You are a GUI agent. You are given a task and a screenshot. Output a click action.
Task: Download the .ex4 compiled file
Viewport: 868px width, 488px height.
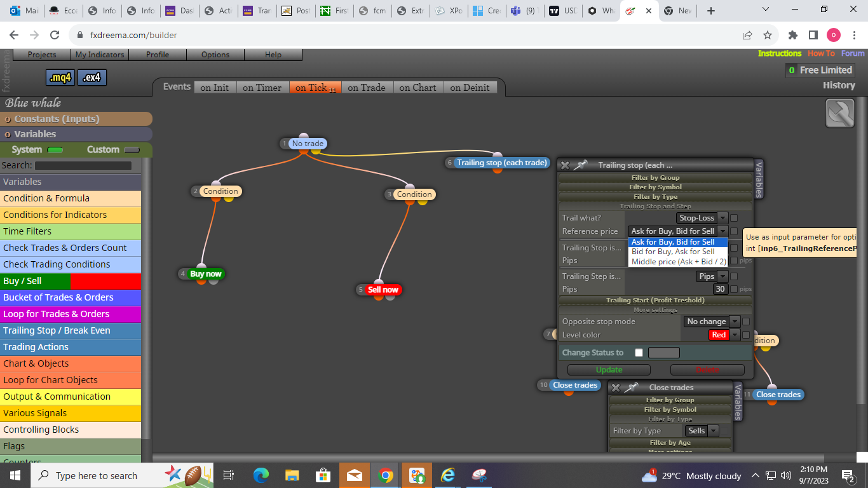coord(92,78)
